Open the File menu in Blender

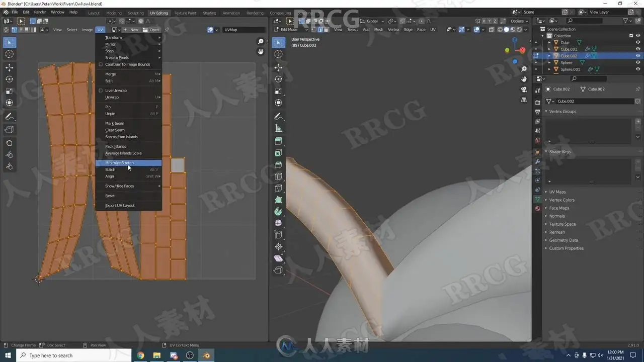click(x=14, y=12)
